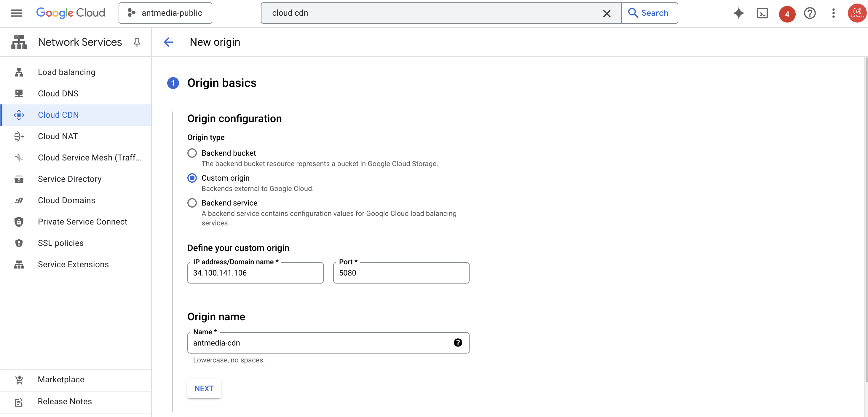This screenshot has height=417, width=868.
Task: Select Cloud CDN in the sidebar
Action: [76, 115]
